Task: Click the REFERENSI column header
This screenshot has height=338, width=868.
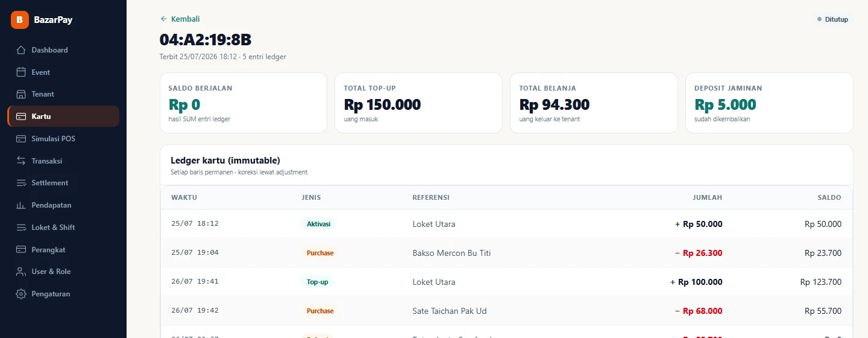Action: coord(431,197)
